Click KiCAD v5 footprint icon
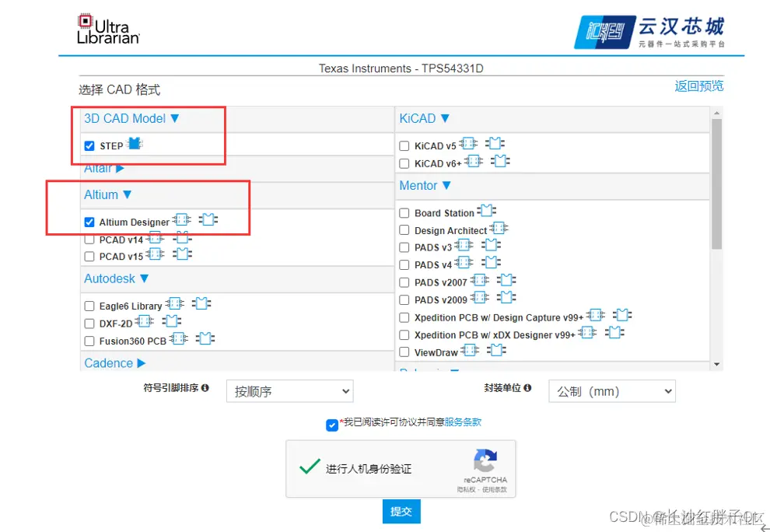 495,143
